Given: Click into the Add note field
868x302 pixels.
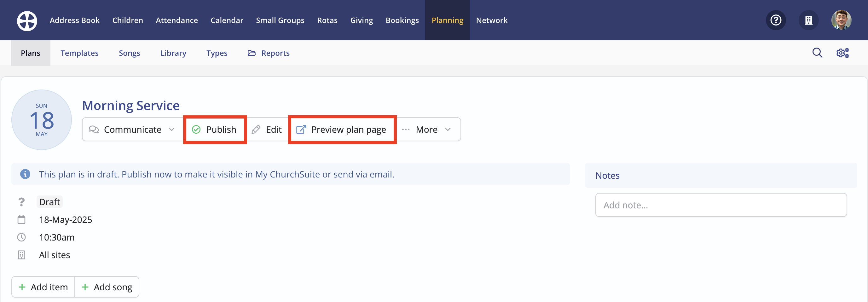Looking at the screenshot, I should click(721, 205).
